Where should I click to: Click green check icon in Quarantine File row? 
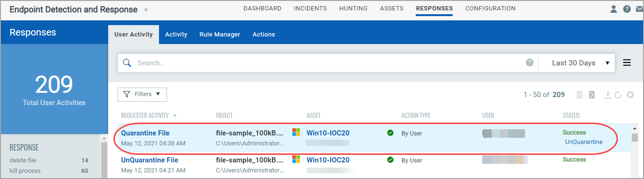pos(390,133)
